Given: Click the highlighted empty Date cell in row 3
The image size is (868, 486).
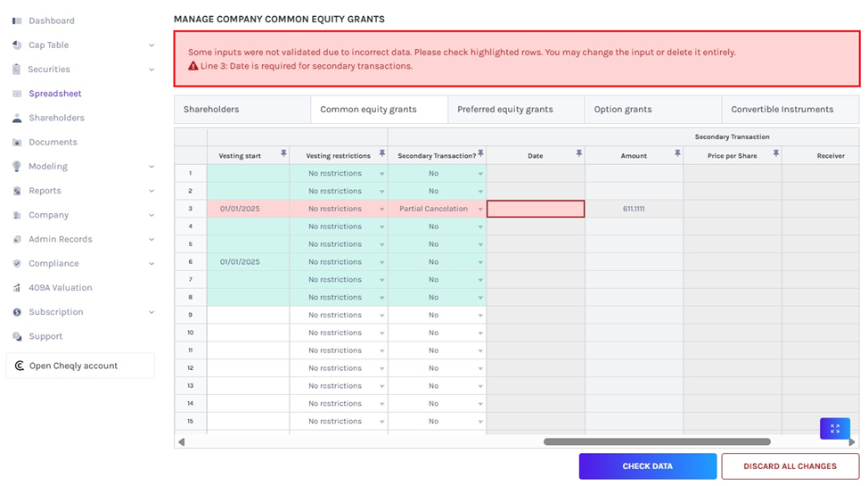Looking at the screenshot, I should [x=536, y=209].
